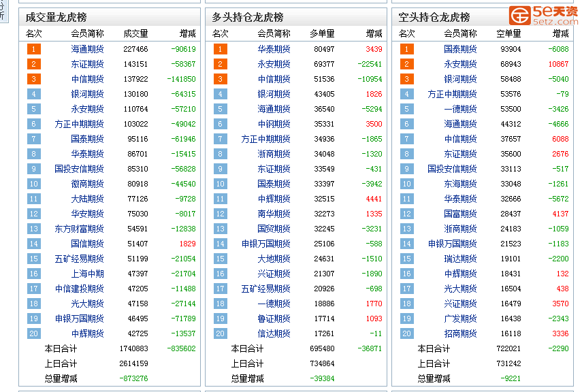Select the 国富期货 member link
The height and width of the screenshot is (392, 582).
coord(460,214)
